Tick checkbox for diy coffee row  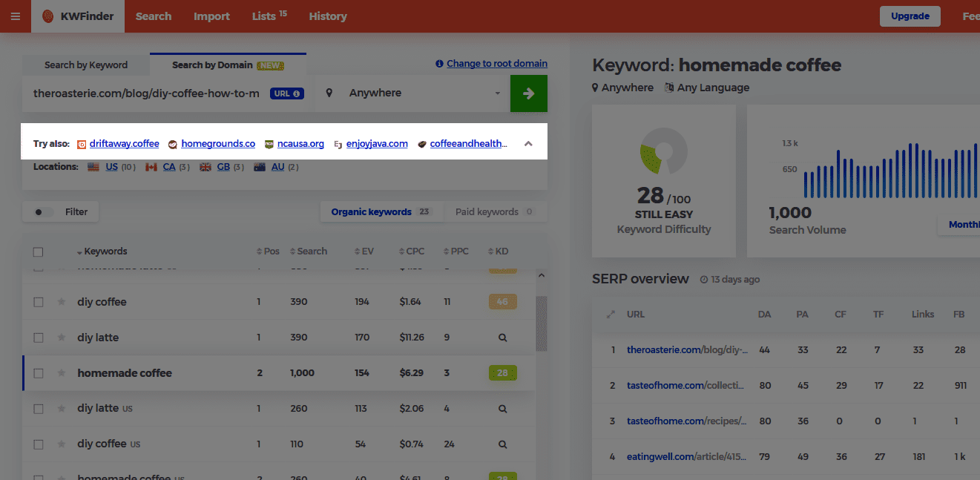39,303
